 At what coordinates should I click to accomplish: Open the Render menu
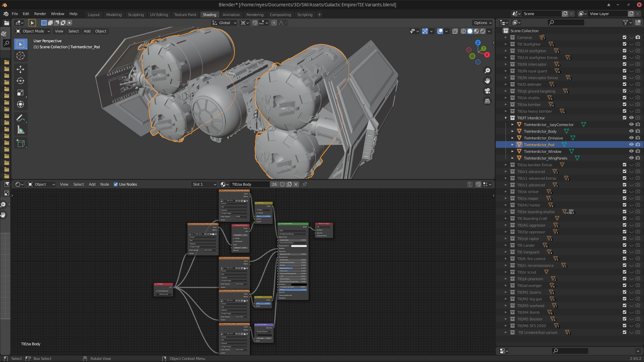tap(40, 14)
